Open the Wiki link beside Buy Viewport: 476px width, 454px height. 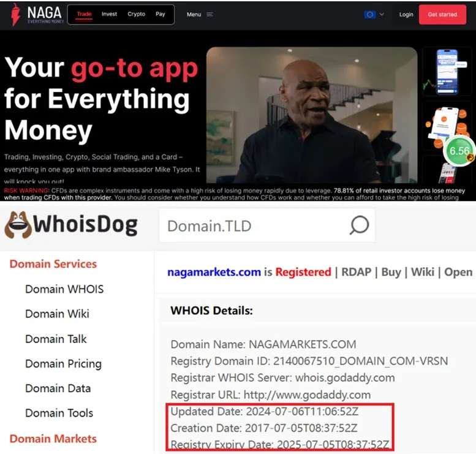click(423, 272)
